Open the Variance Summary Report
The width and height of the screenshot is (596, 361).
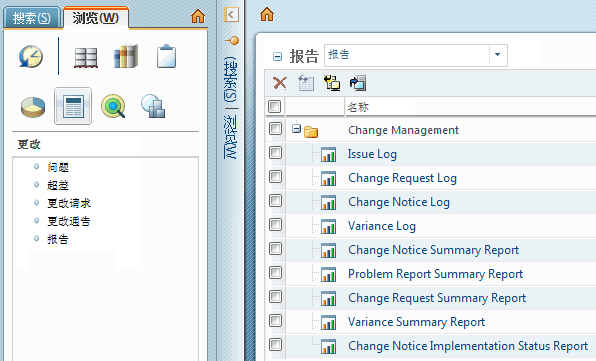(x=417, y=322)
